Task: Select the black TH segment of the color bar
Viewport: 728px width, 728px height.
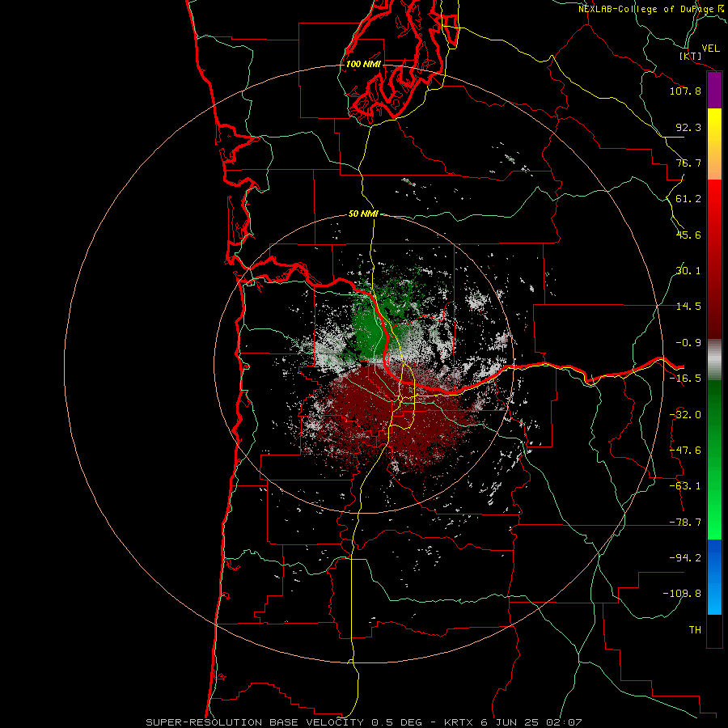Action: [714, 630]
